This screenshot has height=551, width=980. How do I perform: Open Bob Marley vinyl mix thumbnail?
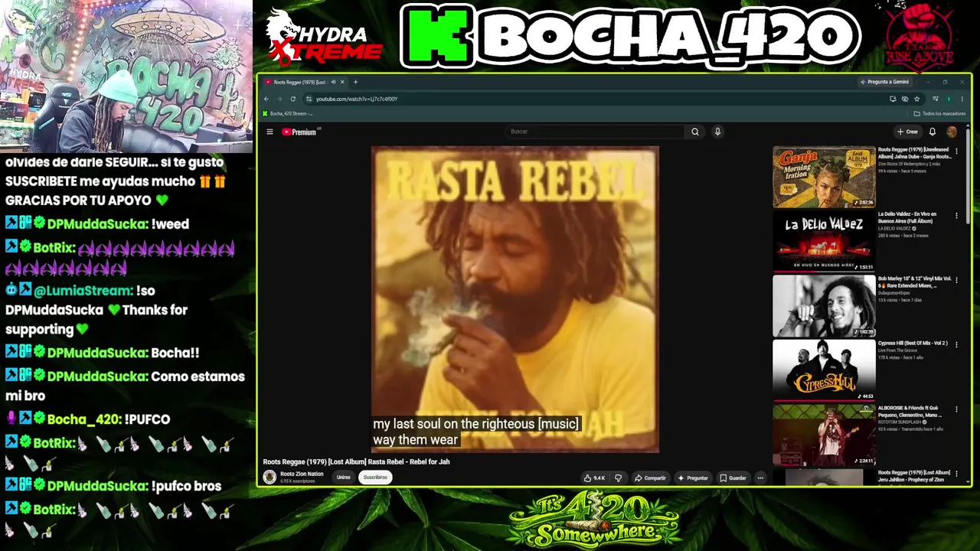click(x=824, y=306)
